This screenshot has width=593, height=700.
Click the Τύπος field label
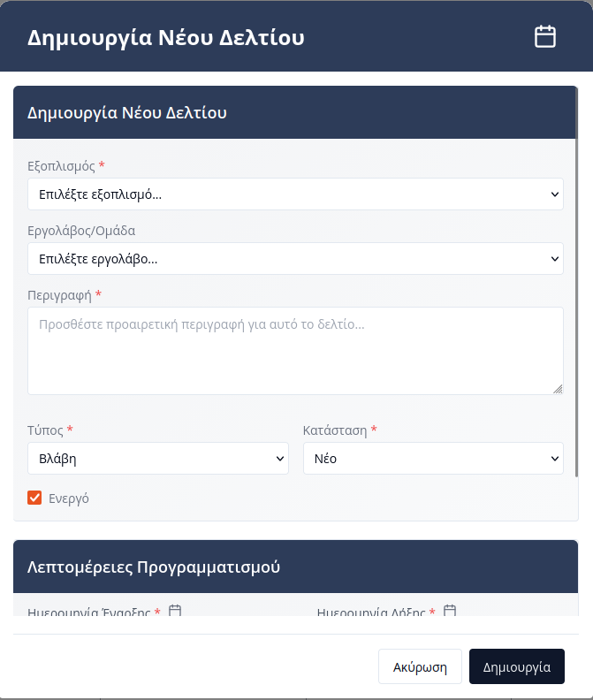click(x=45, y=430)
